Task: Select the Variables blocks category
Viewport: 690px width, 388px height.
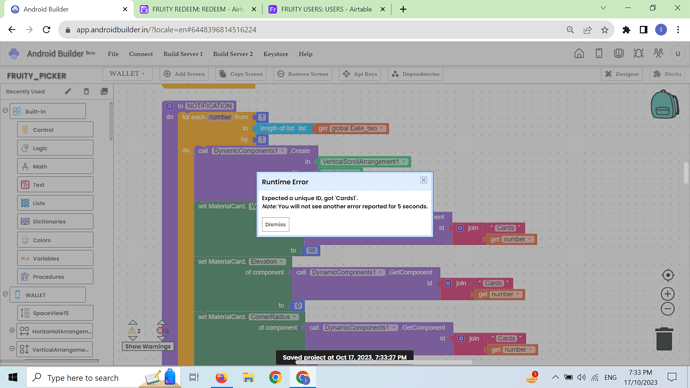Action: point(55,258)
